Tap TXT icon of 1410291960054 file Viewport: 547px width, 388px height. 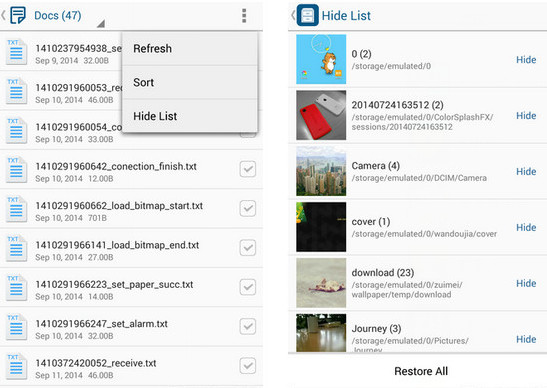[x=16, y=130]
